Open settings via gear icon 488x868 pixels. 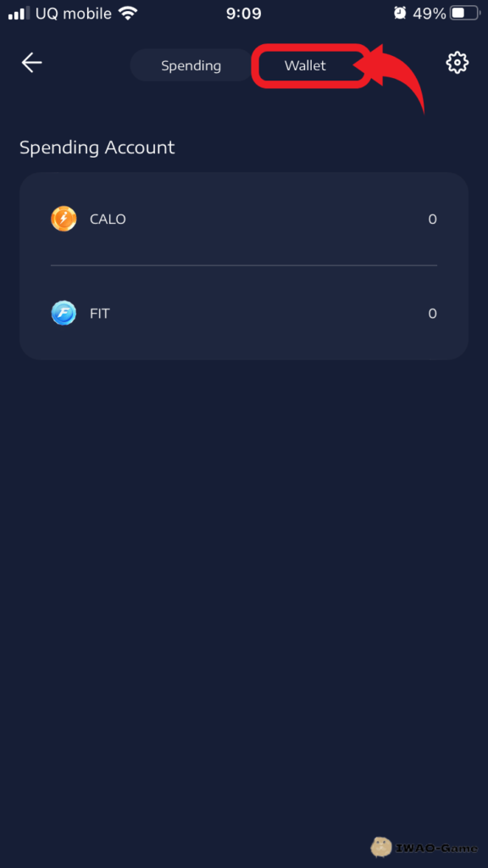[457, 63]
